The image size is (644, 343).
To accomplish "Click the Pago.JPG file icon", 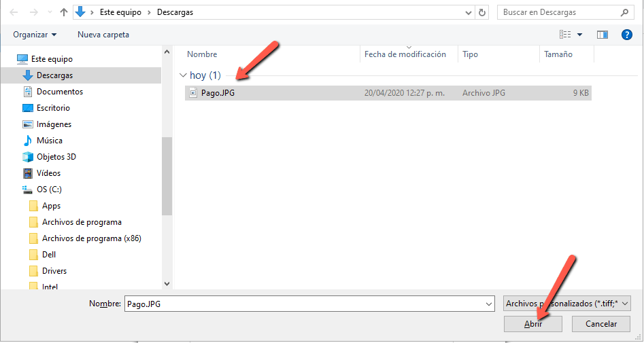I will pyautogui.click(x=193, y=93).
